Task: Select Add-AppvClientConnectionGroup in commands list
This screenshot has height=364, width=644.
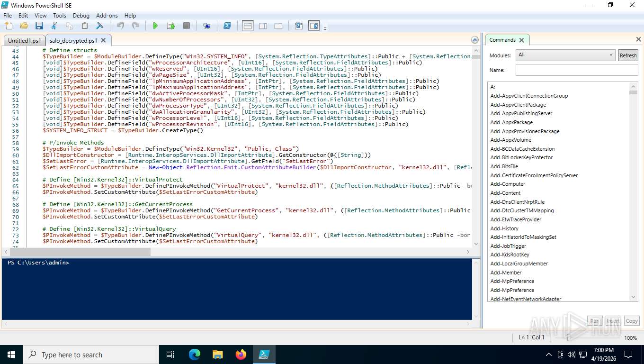Action: tap(529, 96)
